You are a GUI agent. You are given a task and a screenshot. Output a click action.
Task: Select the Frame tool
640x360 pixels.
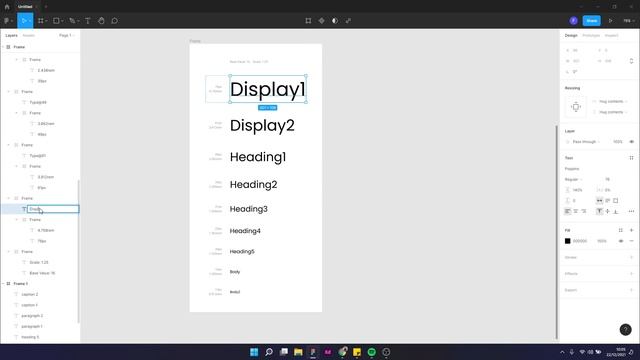point(41,21)
